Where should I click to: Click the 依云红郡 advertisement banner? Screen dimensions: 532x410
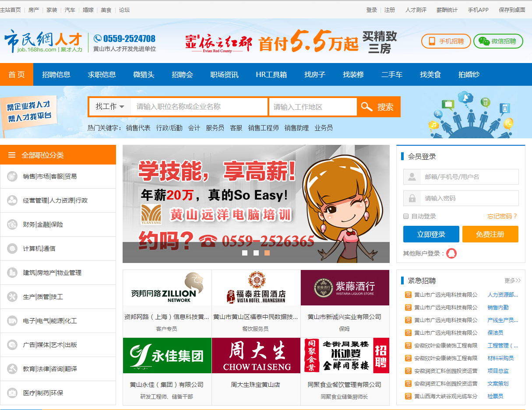pyautogui.click(x=291, y=42)
